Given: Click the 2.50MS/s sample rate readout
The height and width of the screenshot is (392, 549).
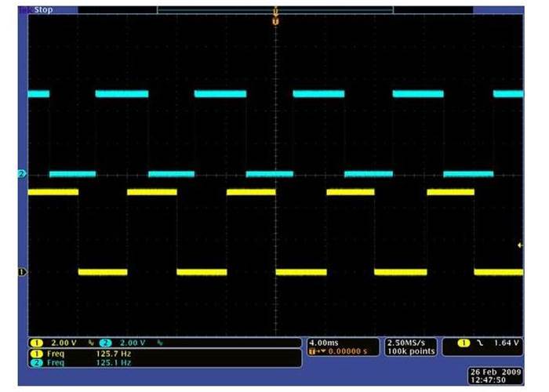Looking at the screenshot, I should point(406,343).
